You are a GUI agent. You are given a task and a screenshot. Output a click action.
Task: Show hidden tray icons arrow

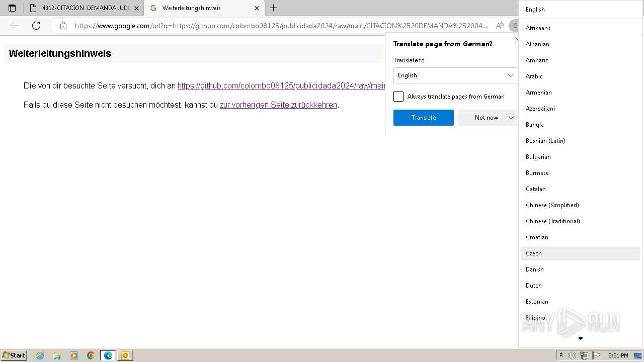pyautogui.click(x=561, y=355)
